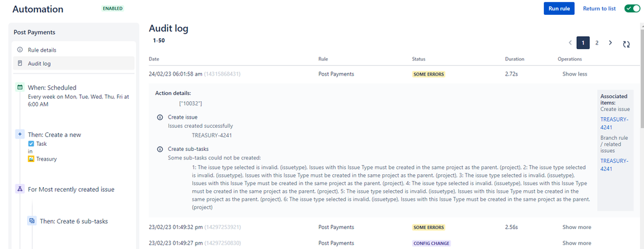Click the Automation page heading
The height and width of the screenshot is (249, 644).
coord(38,9)
